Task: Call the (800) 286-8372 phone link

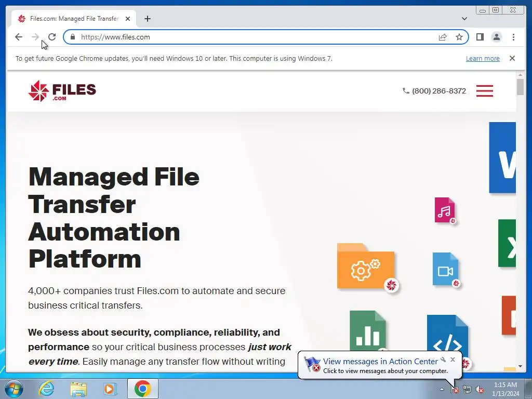Action: point(434,91)
